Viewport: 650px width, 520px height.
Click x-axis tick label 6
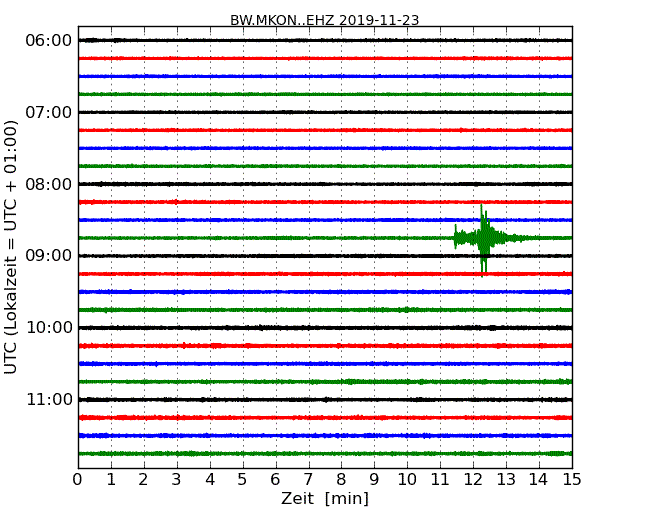click(275, 480)
